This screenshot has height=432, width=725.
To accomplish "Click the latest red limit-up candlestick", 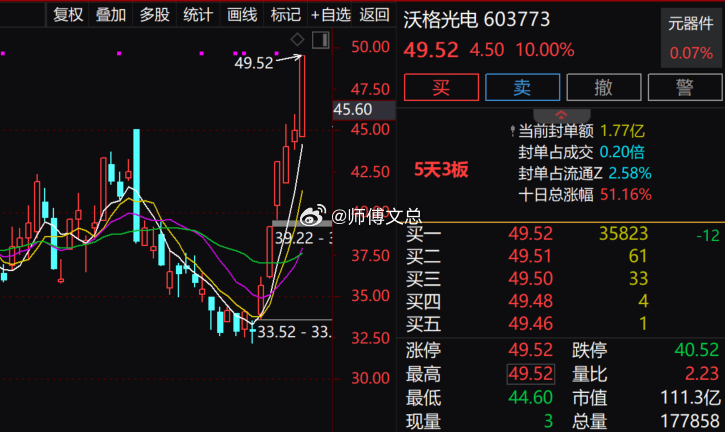I will coord(302,96).
